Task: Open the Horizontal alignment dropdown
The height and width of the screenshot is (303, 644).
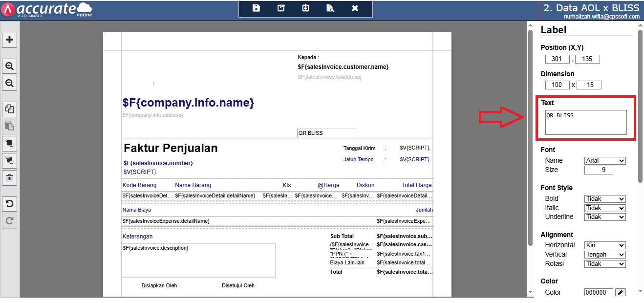Action: [605, 245]
